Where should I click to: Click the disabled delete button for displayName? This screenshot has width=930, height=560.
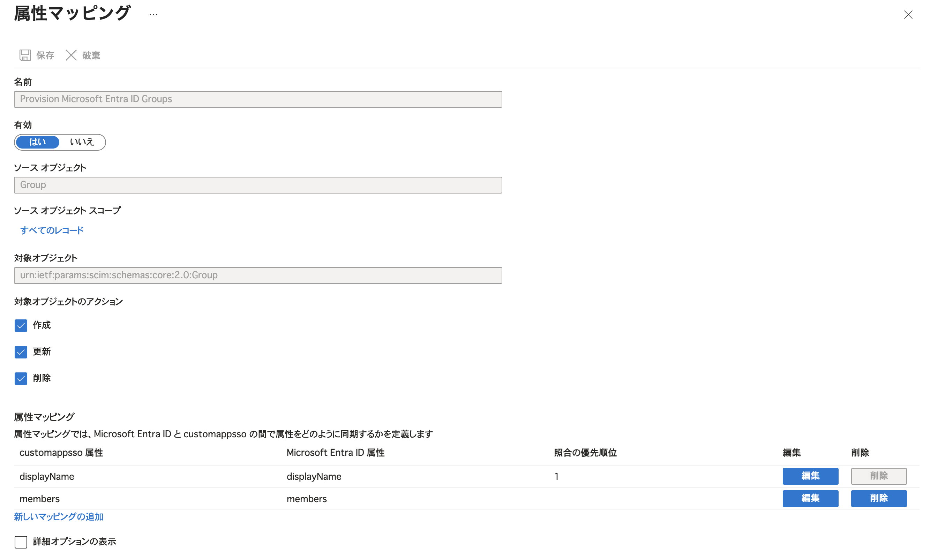click(878, 476)
